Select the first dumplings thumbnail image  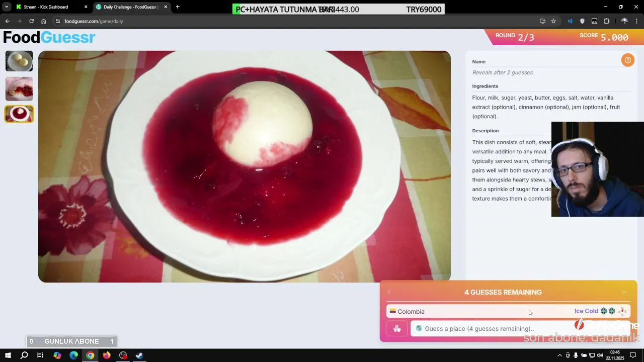point(19,61)
